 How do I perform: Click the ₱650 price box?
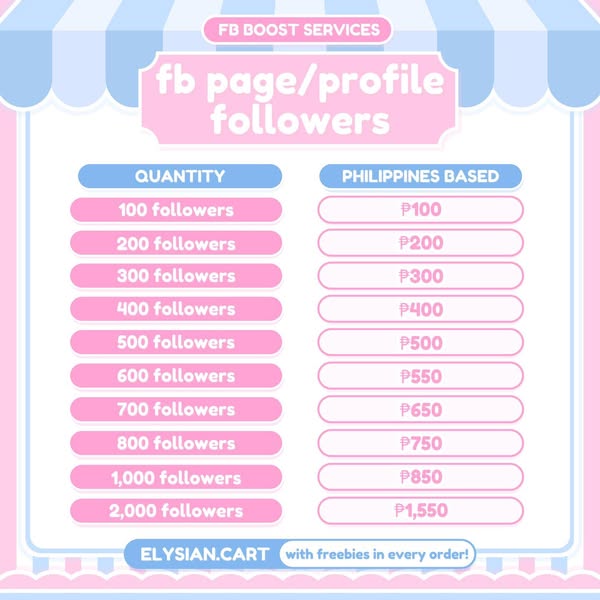[x=420, y=409]
